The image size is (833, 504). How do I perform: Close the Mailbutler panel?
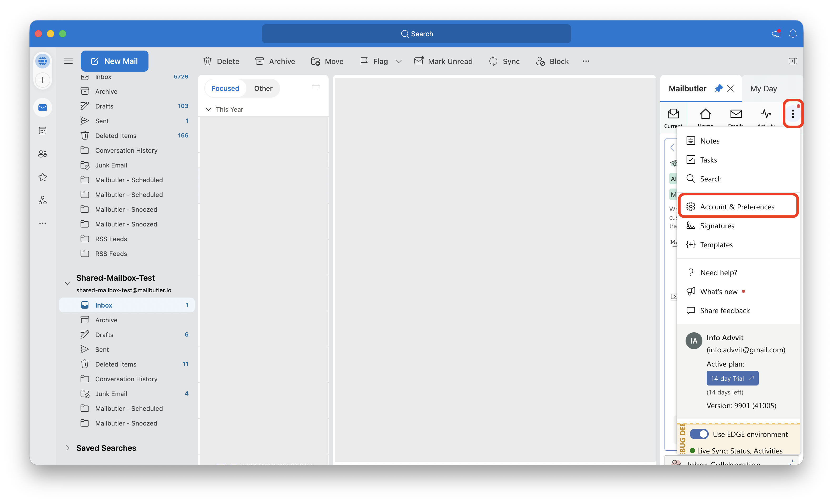pos(730,88)
